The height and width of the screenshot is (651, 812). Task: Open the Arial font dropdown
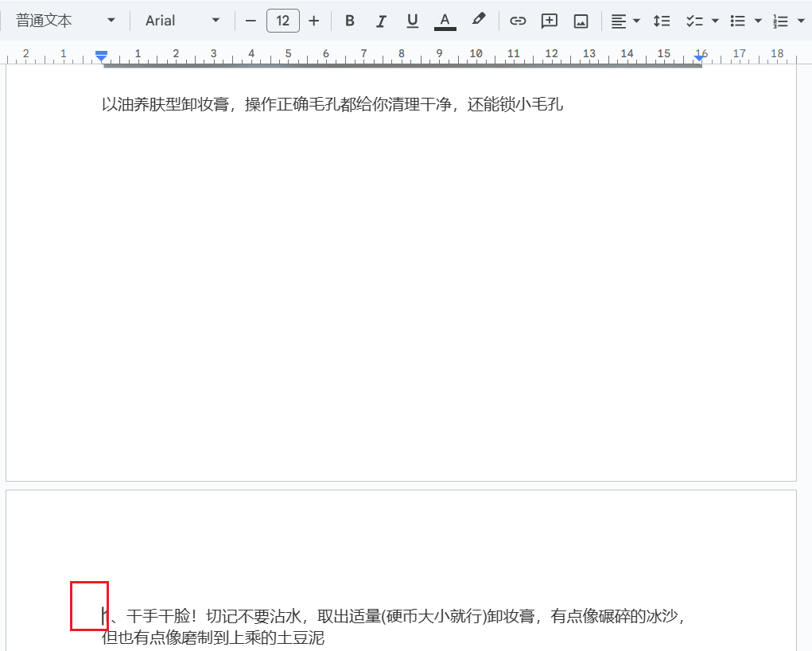[x=182, y=21]
